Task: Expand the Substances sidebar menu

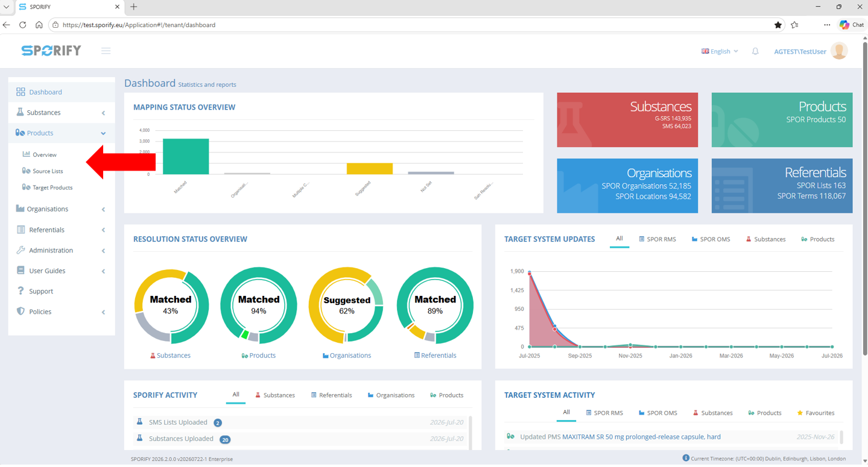Action: click(62, 113)
